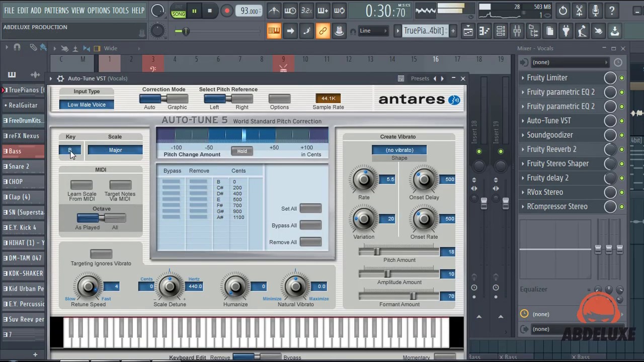Open vibrato Shape dropdown (no vibrato)
The height and width of the screenshot is (362, 644).
click(399, 150)
